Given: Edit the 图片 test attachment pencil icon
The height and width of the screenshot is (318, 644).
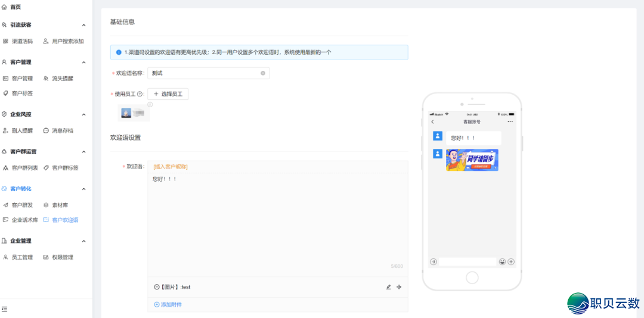Looking at the screenshot, I should [x=389, y=287].
